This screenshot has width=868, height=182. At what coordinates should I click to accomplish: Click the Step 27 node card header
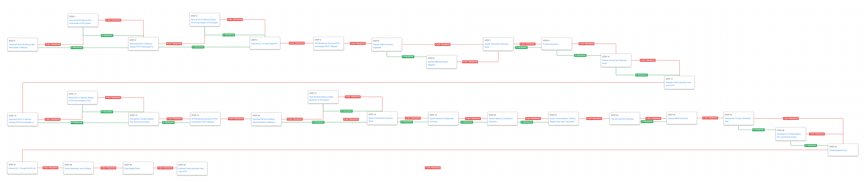(12, 165)
